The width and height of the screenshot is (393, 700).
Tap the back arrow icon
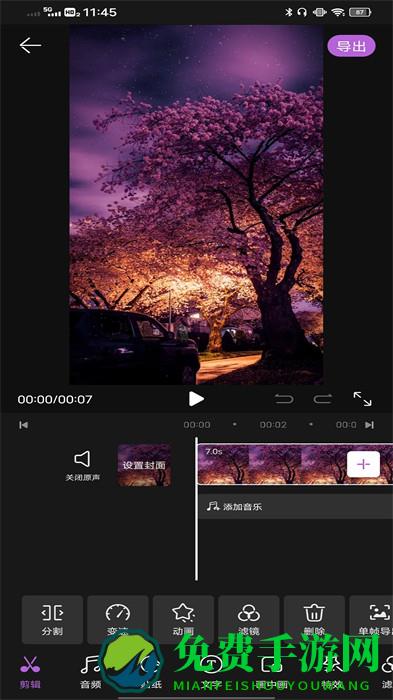pyautogui.click(x=30, y=46)
